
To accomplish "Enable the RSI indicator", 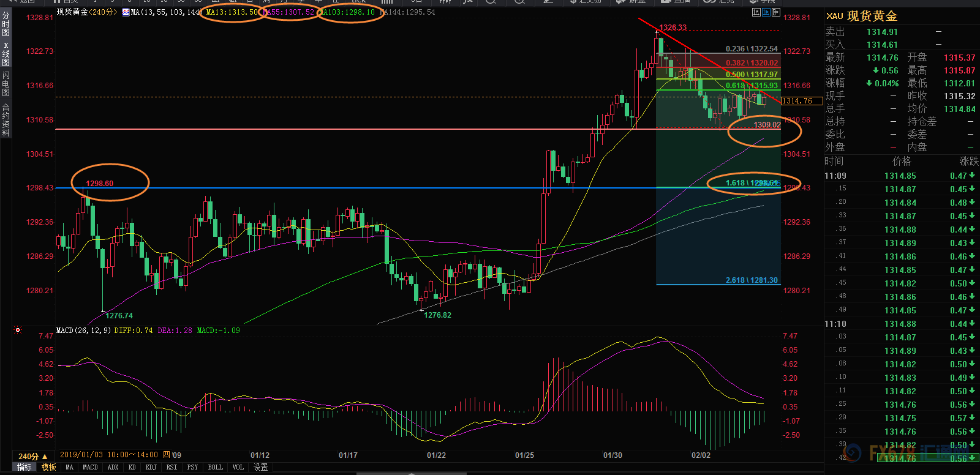I will tap(171, 467).
